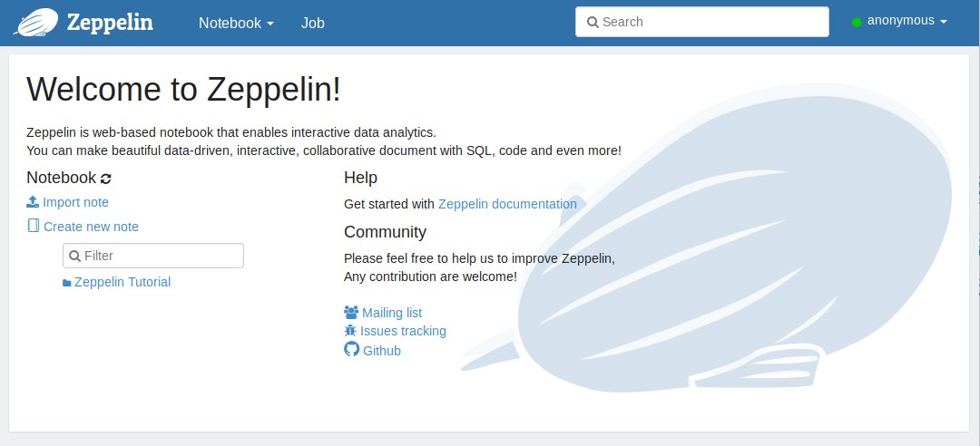
Task: Click the Community heading
Action: [385, 232]
